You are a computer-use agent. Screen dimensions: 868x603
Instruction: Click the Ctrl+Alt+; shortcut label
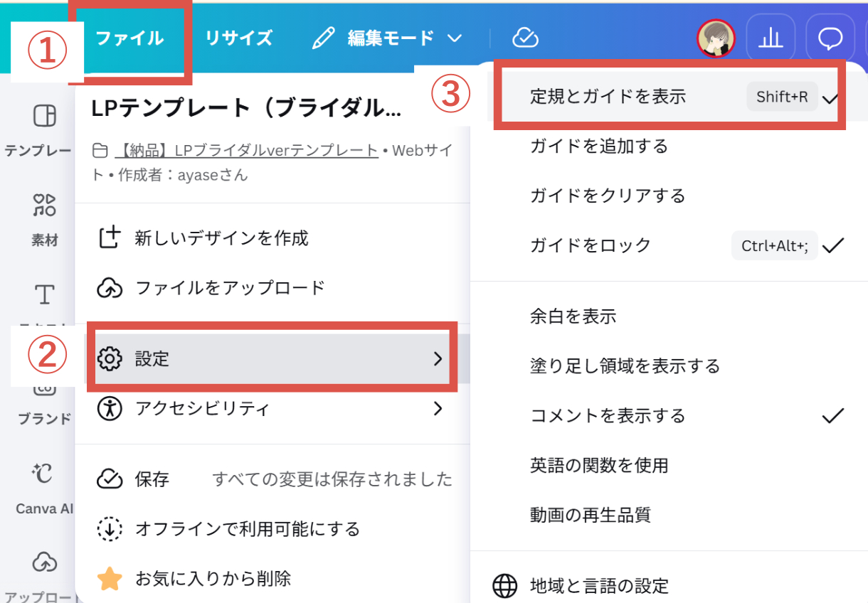pyautogui.click(x=775, y=245)
